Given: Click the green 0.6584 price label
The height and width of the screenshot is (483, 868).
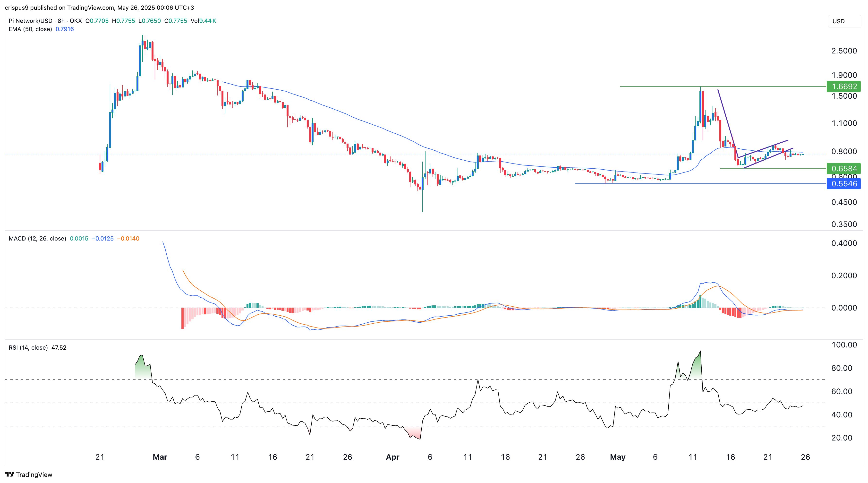Looking at the screenshot, I should pyautogui.click(x=843, y=169).
